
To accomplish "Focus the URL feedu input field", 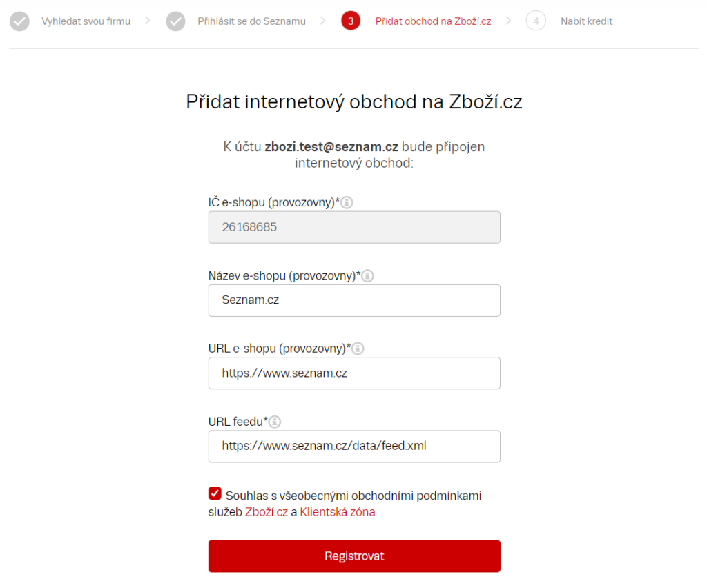I will (354, 447).
